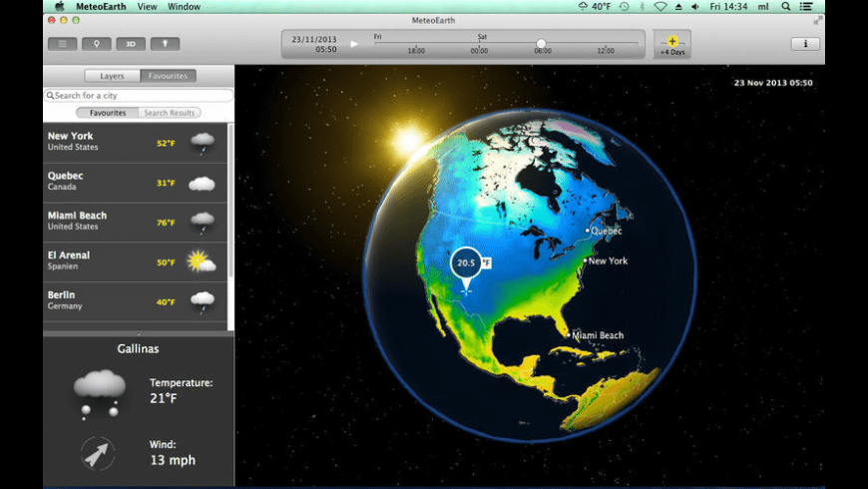Screen dimensions: 868x489
Task: Select Miami Beach in favourites list
Action: tap(135, 223)
